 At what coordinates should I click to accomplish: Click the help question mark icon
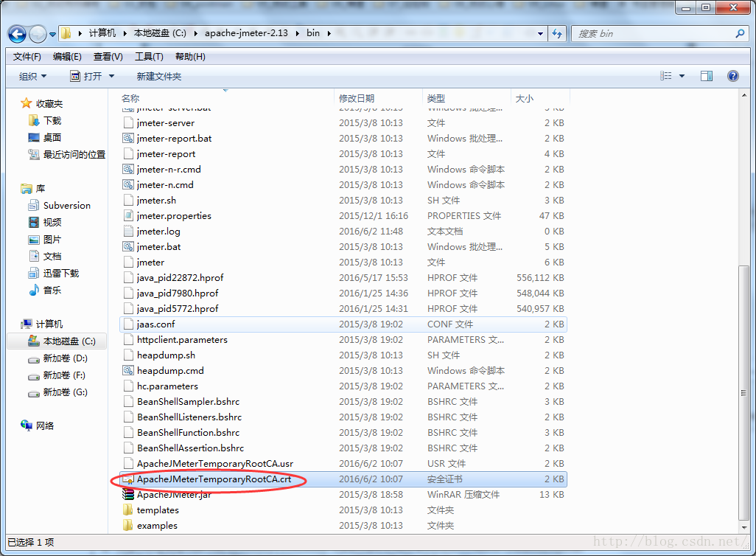pyautogui.click(x=733, y=76)
